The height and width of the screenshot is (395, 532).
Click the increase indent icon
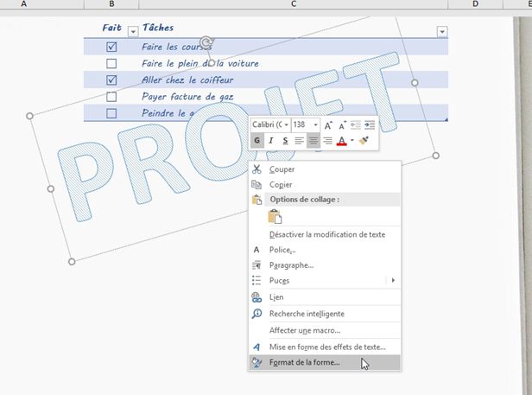pos(369,124)
